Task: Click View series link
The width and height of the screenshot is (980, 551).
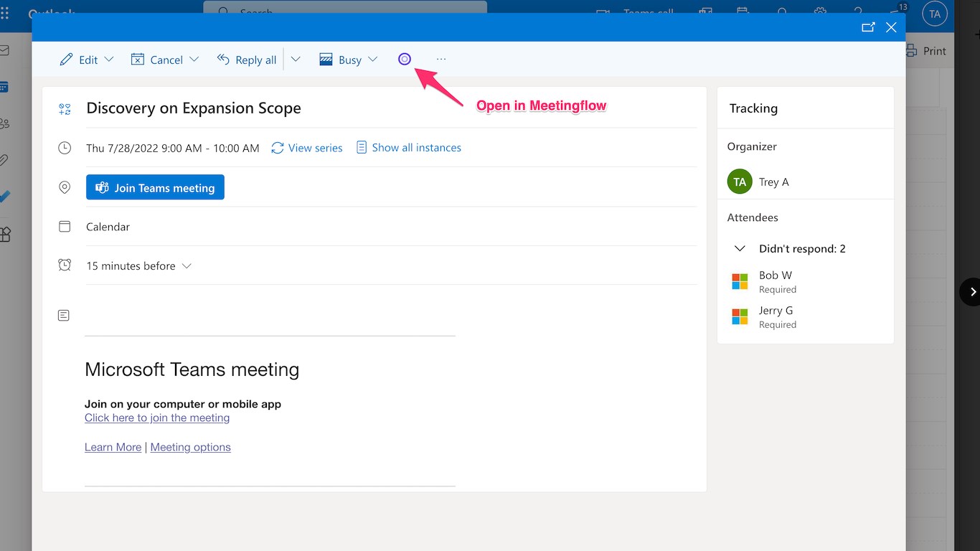Action: tap(307, 148)
